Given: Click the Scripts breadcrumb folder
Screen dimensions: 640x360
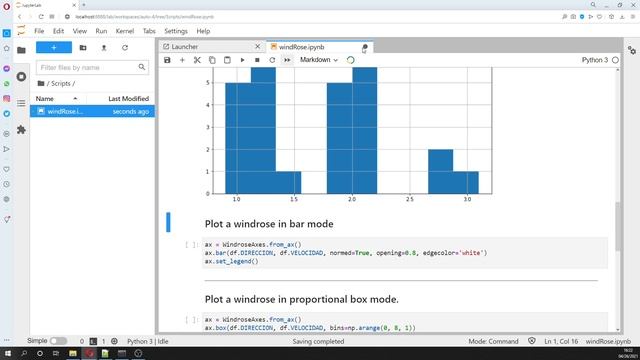Looking at the screenshot, I should (60, 83).
